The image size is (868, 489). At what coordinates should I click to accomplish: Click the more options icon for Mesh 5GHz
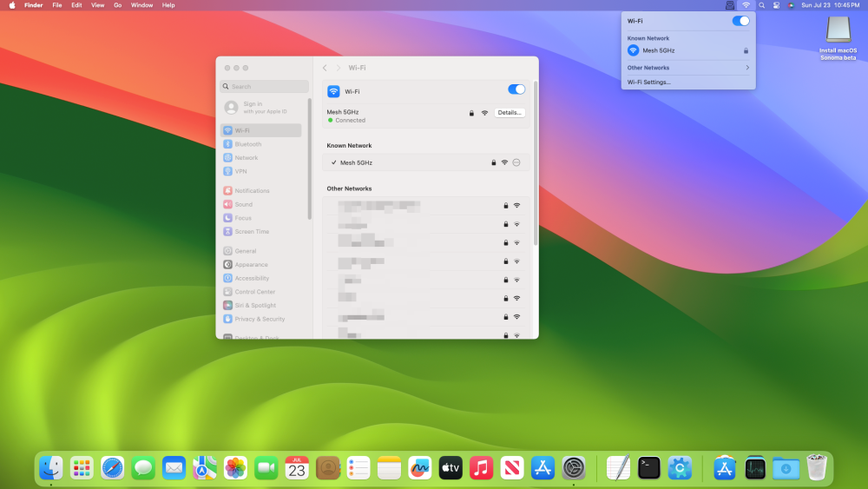pyautogui.click(x=516, y=162)
